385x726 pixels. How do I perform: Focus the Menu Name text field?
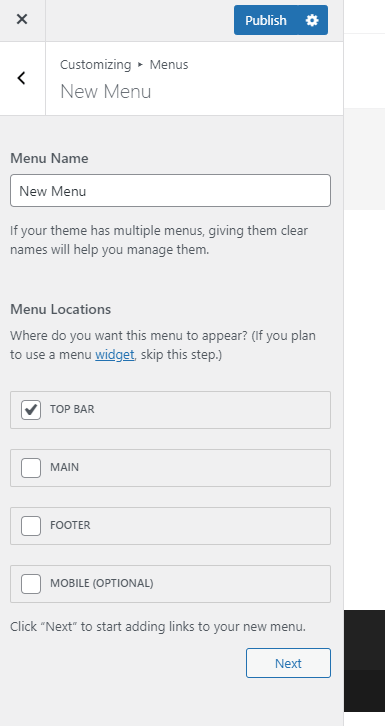click(x=170, y=190)
